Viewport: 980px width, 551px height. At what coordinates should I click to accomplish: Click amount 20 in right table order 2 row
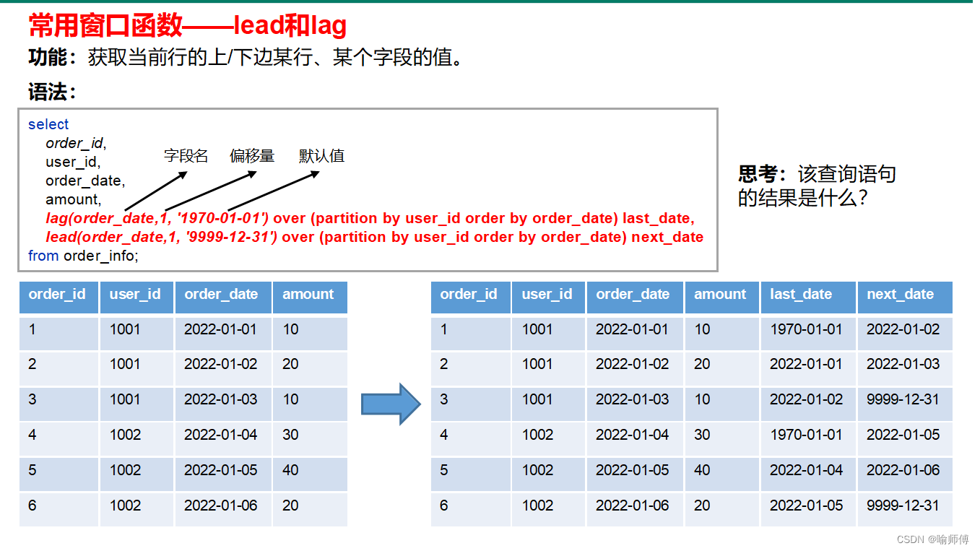(702, 364)
